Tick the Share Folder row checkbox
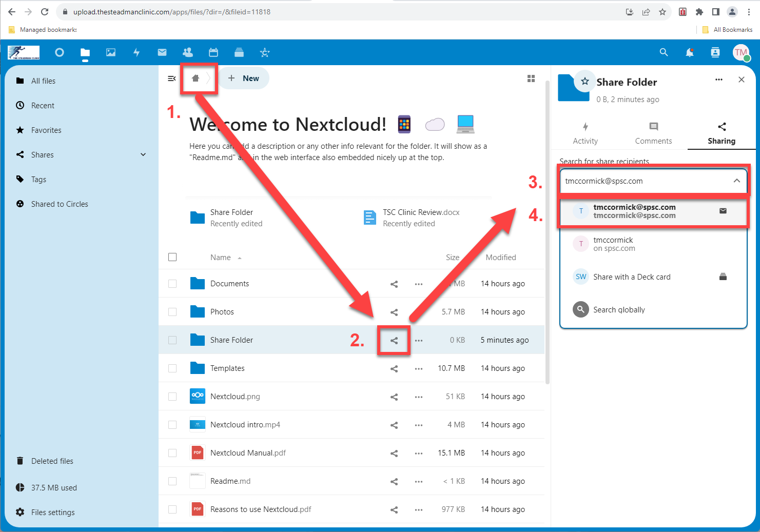The height and width of the screenshot is (532, 760). (172, 340)
